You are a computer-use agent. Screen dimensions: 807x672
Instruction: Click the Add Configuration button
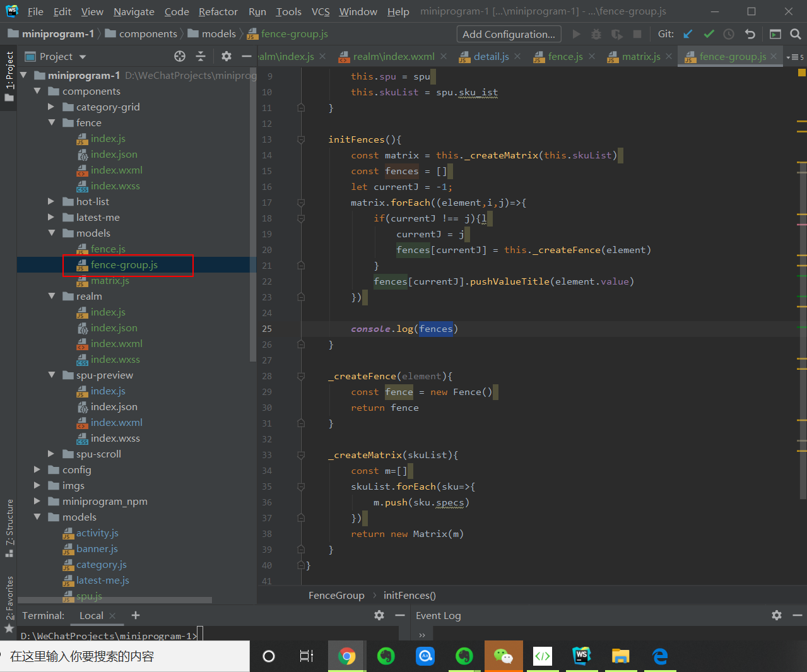click(509, 34)
